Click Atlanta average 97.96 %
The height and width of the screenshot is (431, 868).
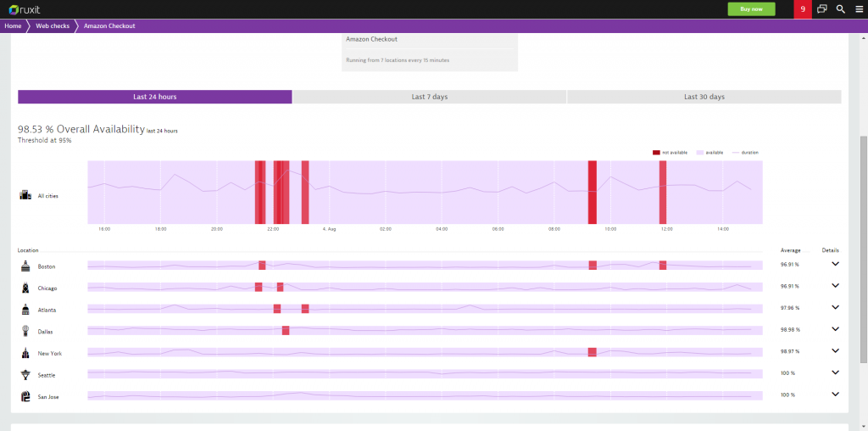[x=790, y=307]
